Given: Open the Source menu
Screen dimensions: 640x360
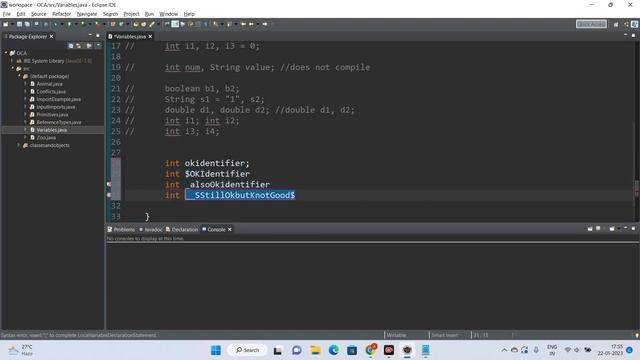Looking at the screenshot, I should [39, 14].
